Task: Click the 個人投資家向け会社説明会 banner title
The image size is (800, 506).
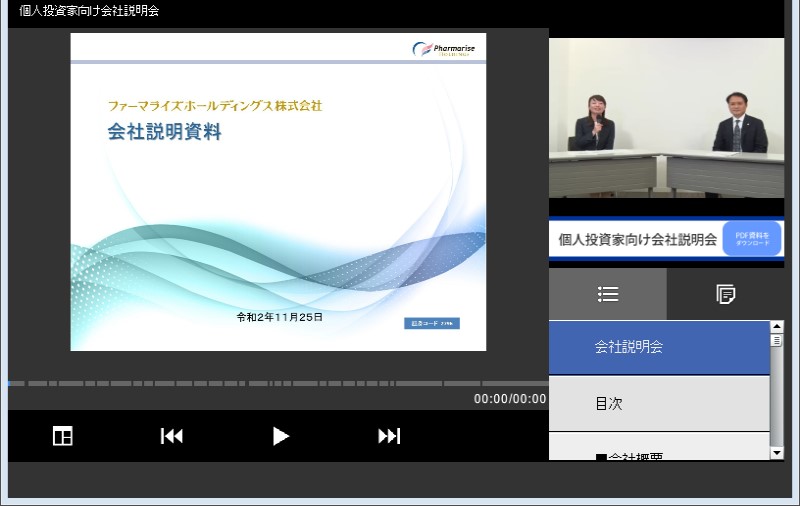Action: [x=637, y=239]
